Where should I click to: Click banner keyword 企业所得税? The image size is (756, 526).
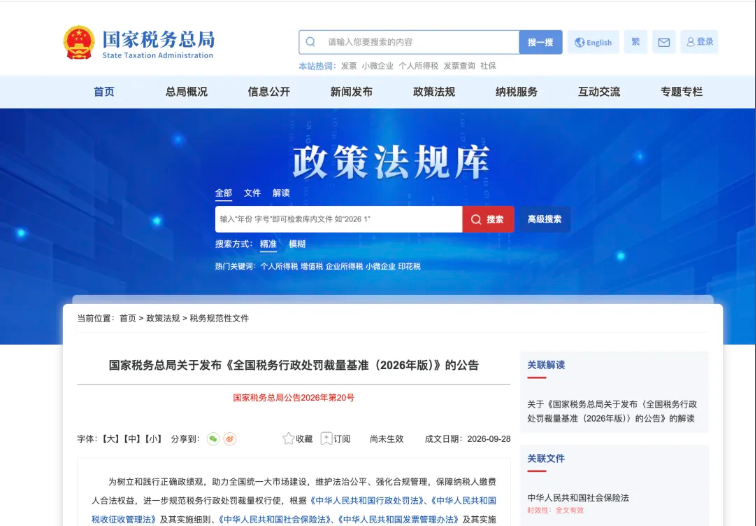coord(344,266)
